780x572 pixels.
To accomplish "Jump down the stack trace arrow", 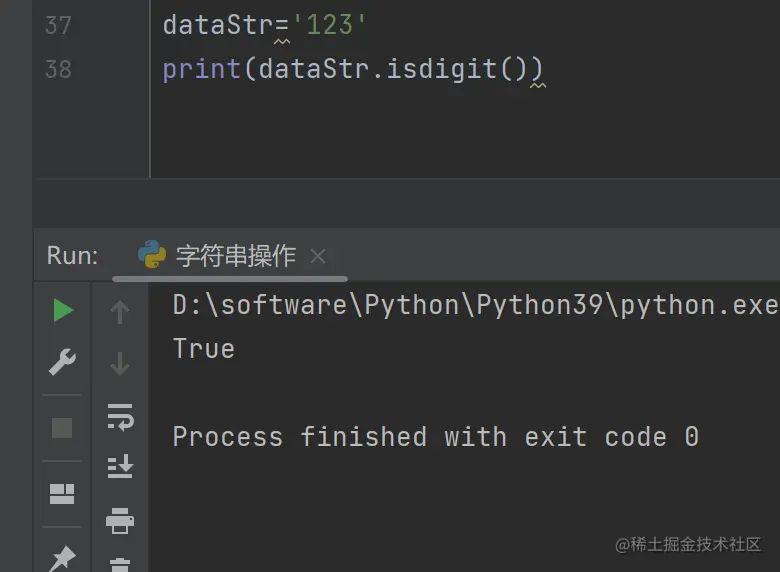I will pos(120,364).
